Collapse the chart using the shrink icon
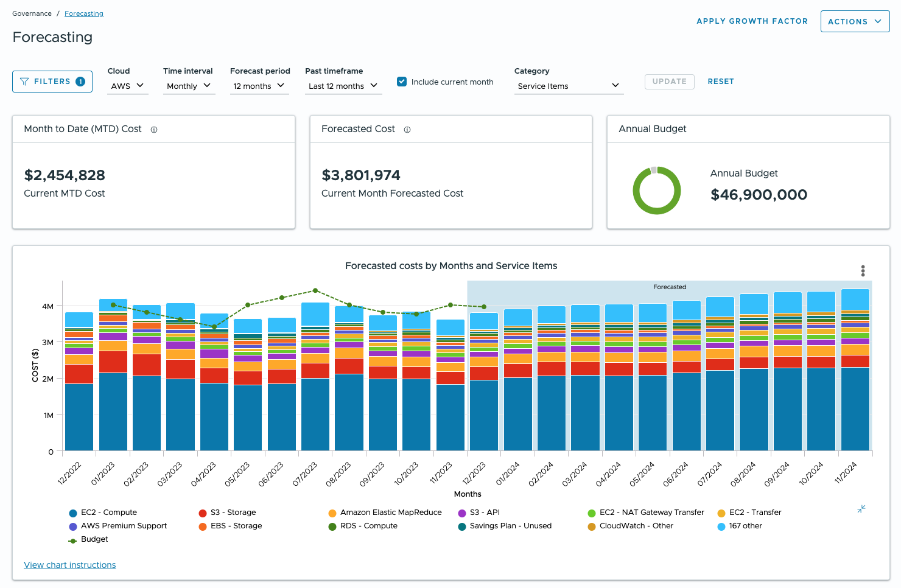 coord(861,509)
